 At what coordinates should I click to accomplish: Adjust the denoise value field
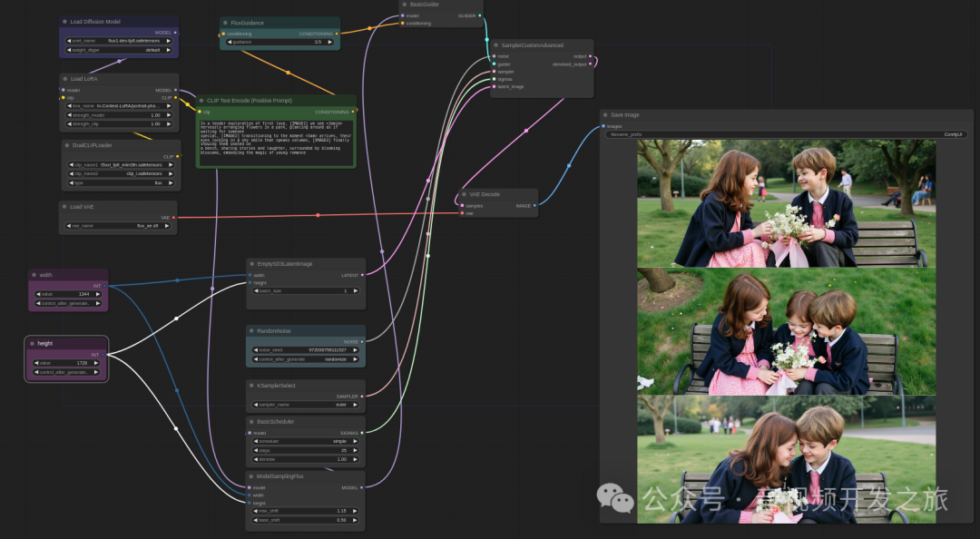coord(306,459)
